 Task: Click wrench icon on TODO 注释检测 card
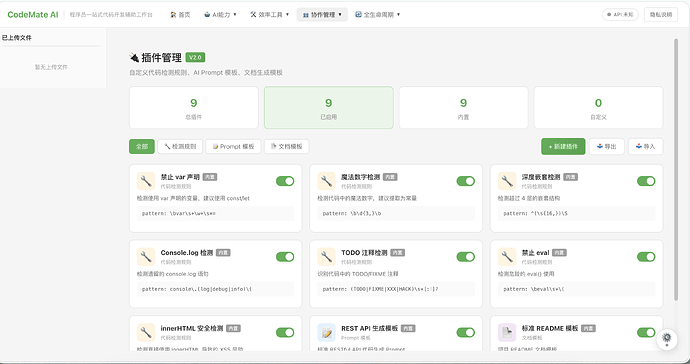point(326,257)
